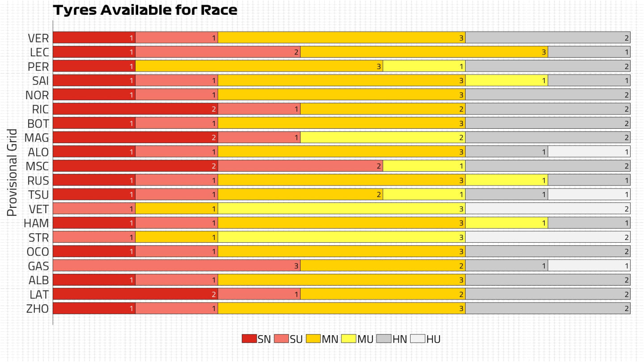Click MSC's dark red new soft bar
644x362 pixels.
tap(136, 166)
